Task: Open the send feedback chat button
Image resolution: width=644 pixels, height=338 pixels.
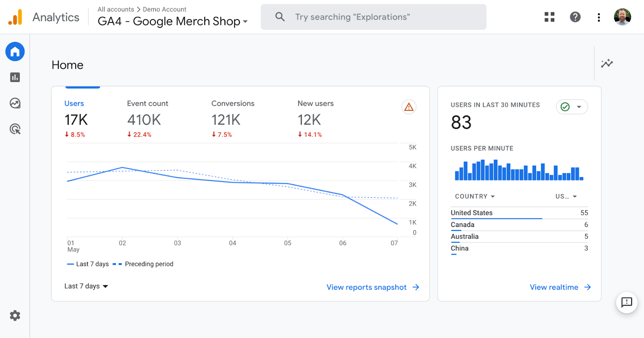Action: coord(627,302)
